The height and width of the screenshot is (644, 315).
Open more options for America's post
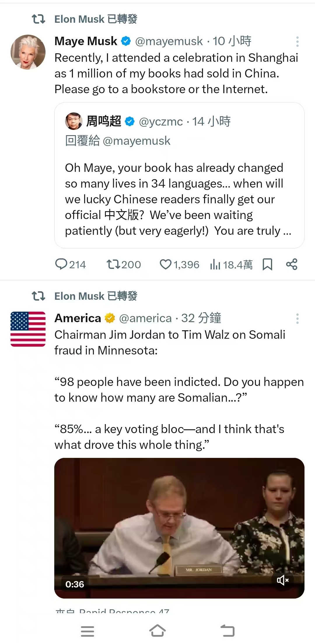pos(297,319)
